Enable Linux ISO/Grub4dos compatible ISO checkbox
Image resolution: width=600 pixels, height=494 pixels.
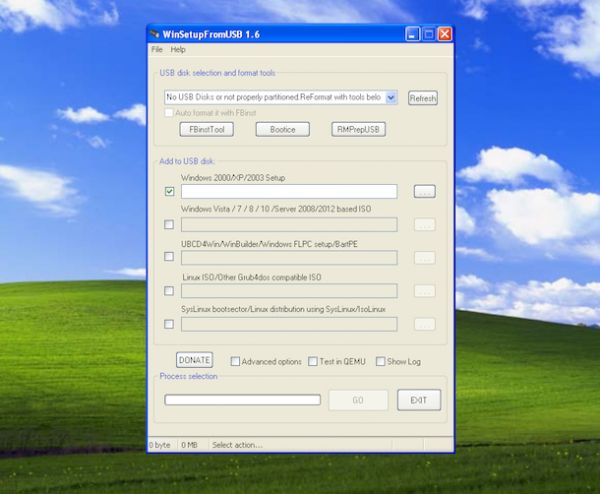[x=170, y=291]
